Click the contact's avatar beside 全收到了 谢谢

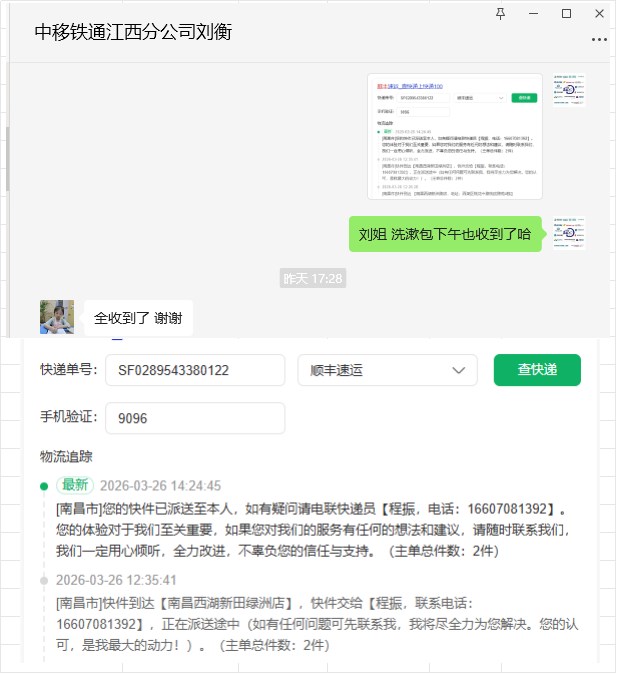click(57, 317)
